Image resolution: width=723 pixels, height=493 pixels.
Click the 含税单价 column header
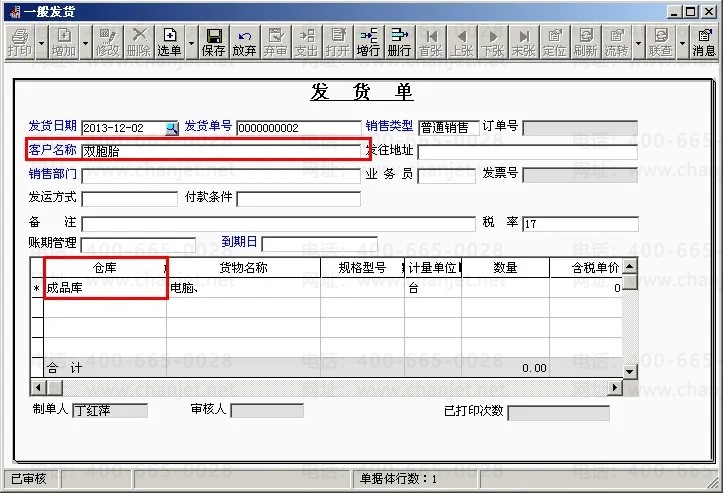pos(586,268)
